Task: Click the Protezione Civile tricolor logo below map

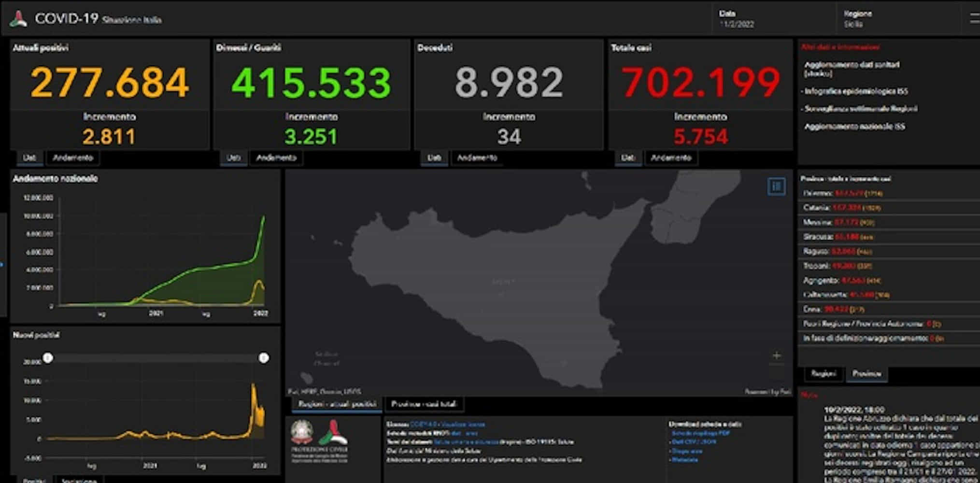Action: coord(333,432)
